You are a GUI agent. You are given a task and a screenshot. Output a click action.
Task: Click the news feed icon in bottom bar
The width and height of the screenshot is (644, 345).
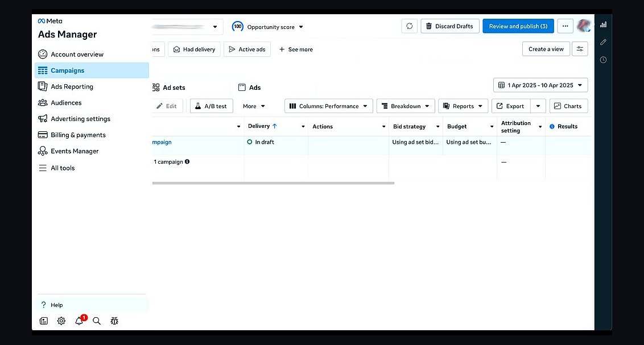44,321
